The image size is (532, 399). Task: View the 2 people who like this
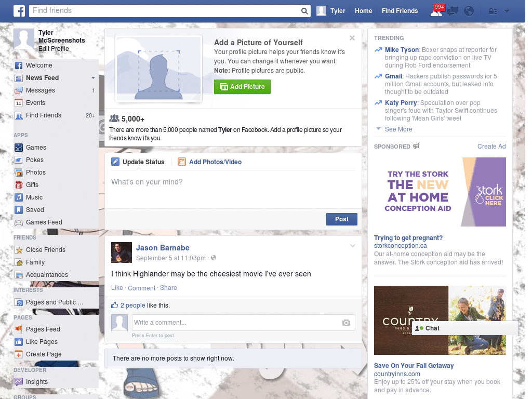(132, 305)
